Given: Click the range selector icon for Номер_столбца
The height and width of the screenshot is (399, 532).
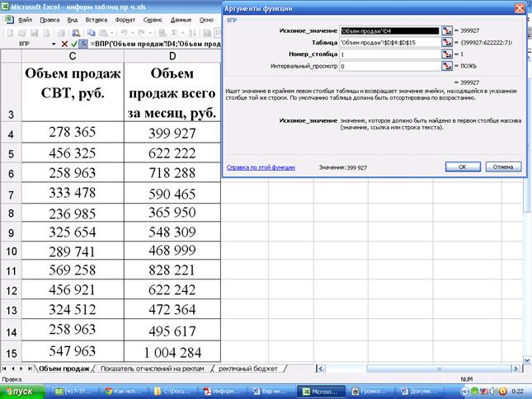Looking at the screenshot, I should [447, 54].
